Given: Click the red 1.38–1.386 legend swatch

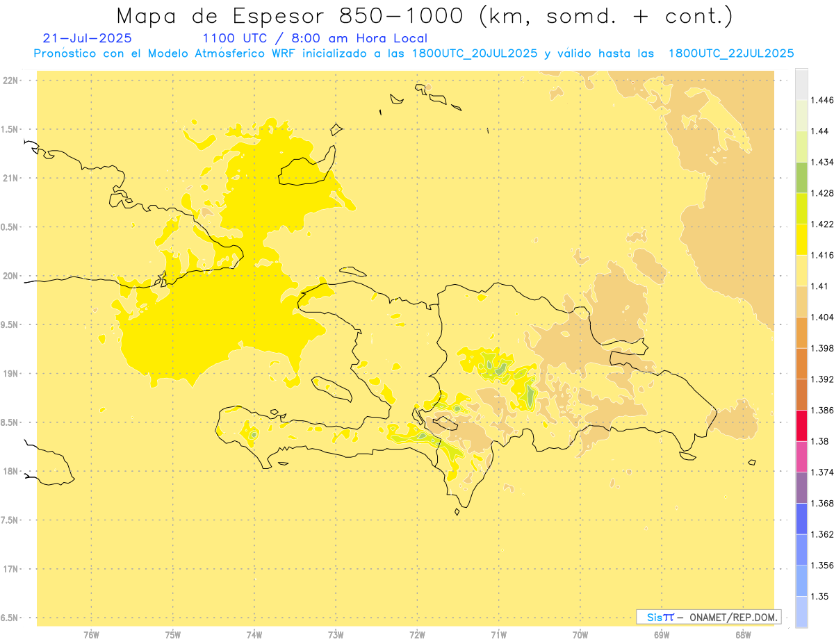Looking at the screenshot, I should pyautogui.click(x=801, y=426).
